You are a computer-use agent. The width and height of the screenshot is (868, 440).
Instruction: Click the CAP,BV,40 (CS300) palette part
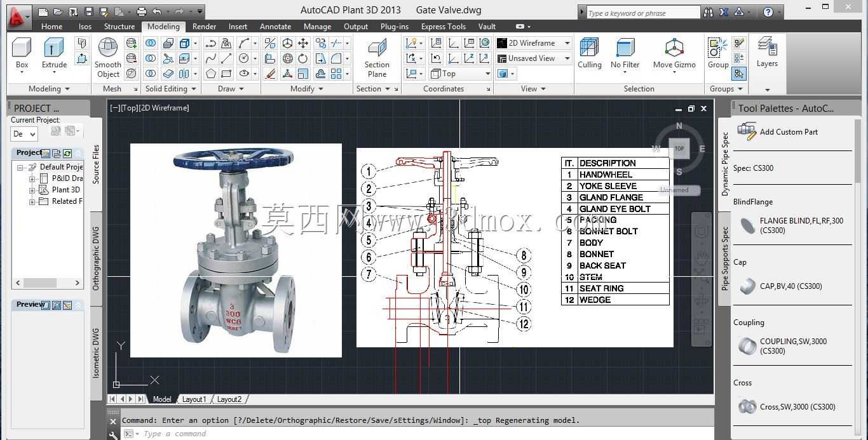[x=781, y=286]
